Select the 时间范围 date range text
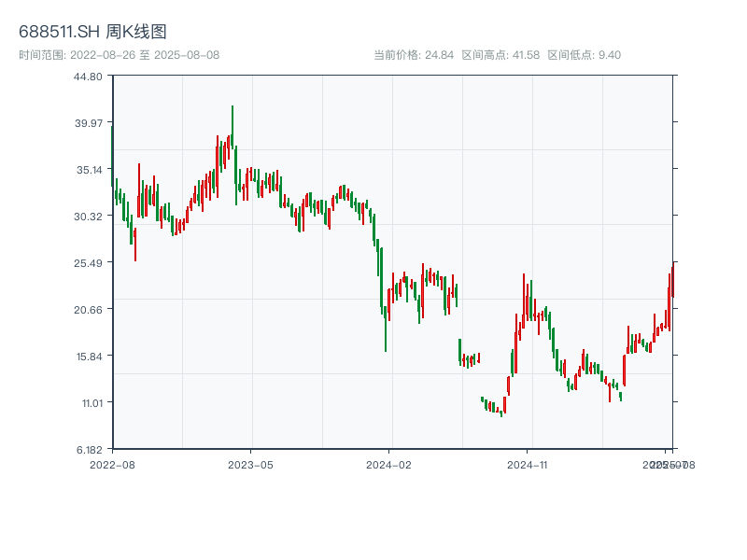The height and width of the screenshot is (560, 747). click(119, 55)
